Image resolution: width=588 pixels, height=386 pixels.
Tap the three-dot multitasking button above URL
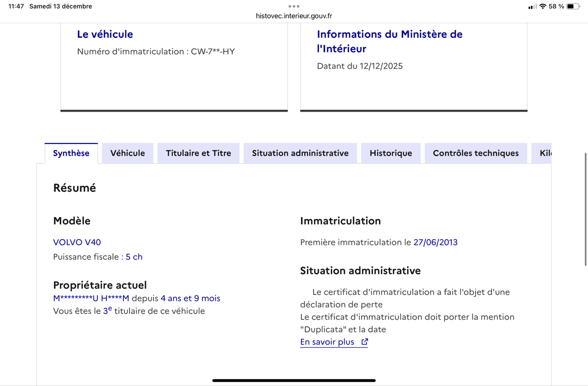[294, 6]
